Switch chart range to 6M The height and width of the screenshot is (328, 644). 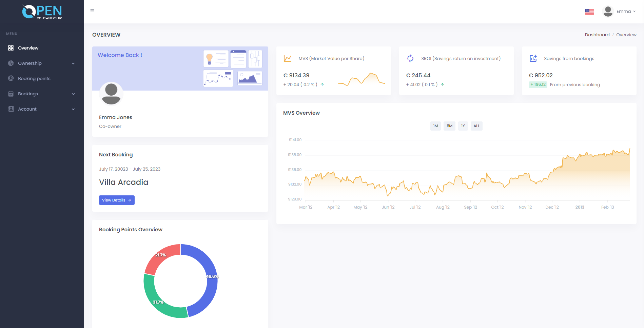(x=449, y=126)
